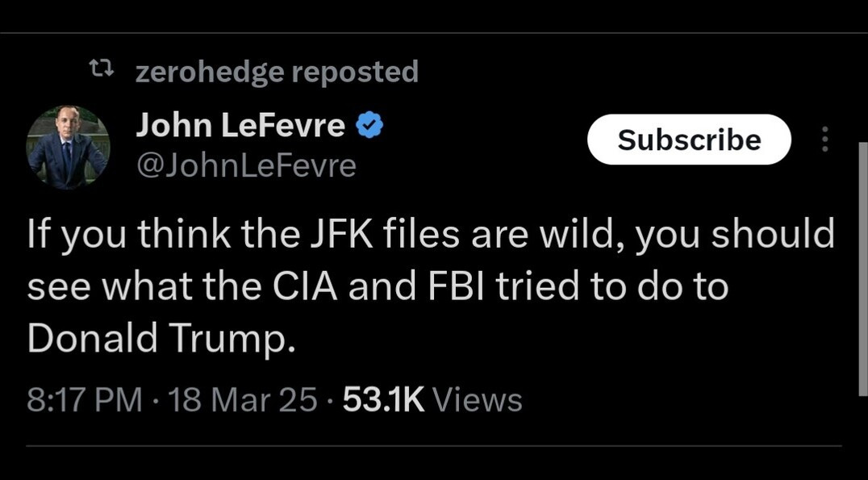
Task: Click "If you think" starting the tweet
Action: click(106, 235)
